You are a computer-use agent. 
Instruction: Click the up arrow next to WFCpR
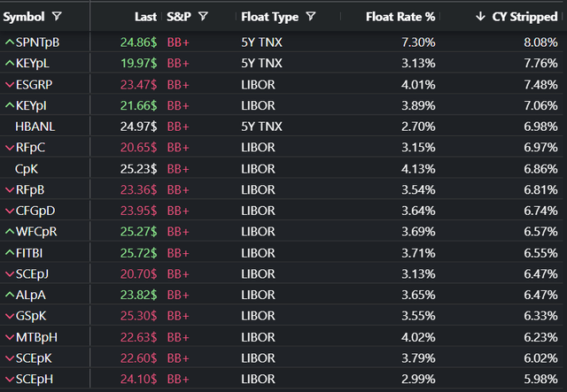[x=10, y=232]
